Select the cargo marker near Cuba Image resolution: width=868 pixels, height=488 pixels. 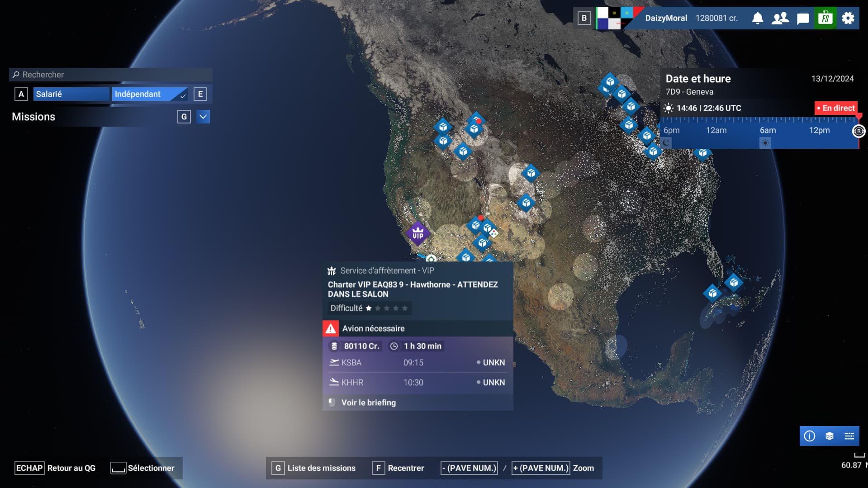712,293
